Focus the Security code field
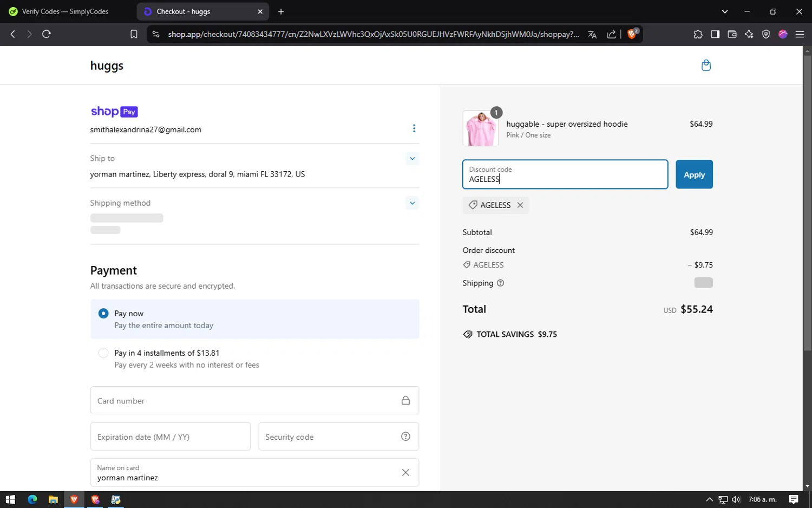This screenshot has height=508, width=812. (338, 437)
